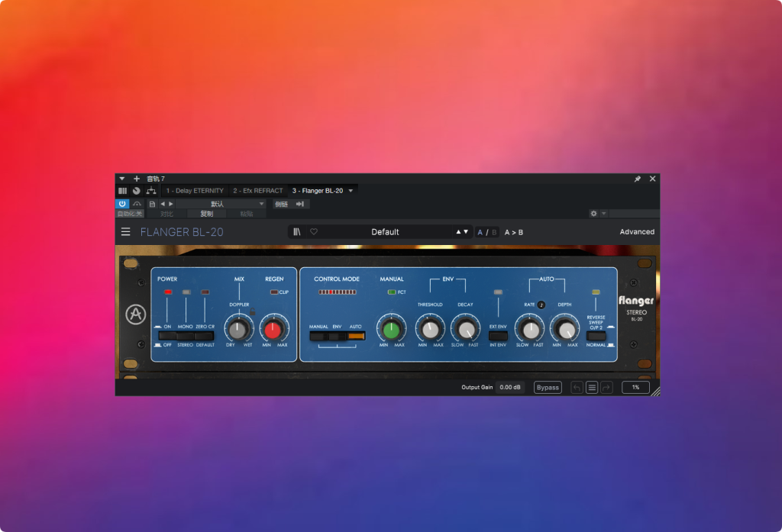The width and height of the screenshot is (782, 532).
Task: Click the plus icon to add an insert
Action: click(x=137, y=179)
